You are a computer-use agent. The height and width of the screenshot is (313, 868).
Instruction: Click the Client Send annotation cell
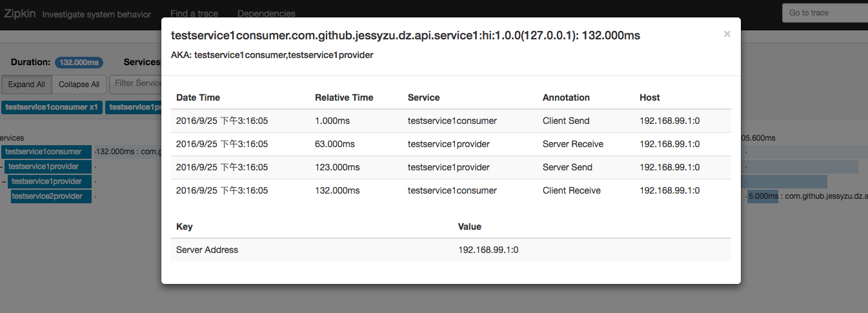pos(566,121)
